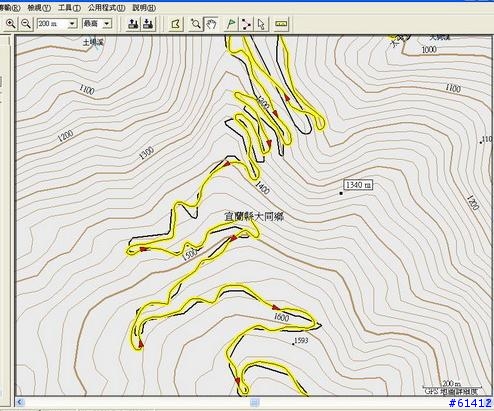The width and height of the screenshot is (494, 411).
Task: Select the zoom tool icon
Action: click(195, 24)
